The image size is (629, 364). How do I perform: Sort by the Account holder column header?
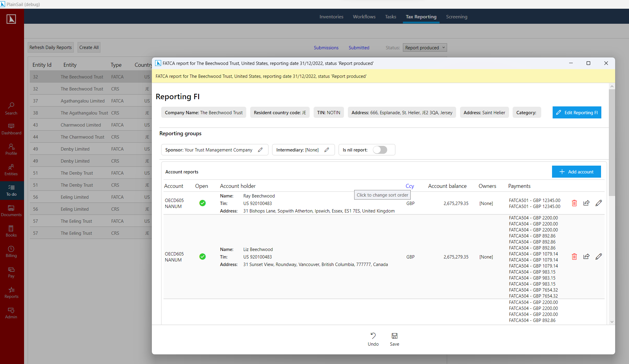coord(238,186)
